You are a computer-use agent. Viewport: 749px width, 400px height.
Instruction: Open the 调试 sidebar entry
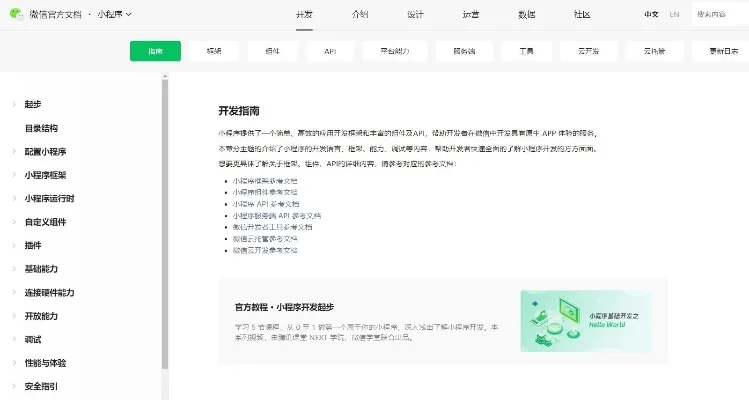33,339
